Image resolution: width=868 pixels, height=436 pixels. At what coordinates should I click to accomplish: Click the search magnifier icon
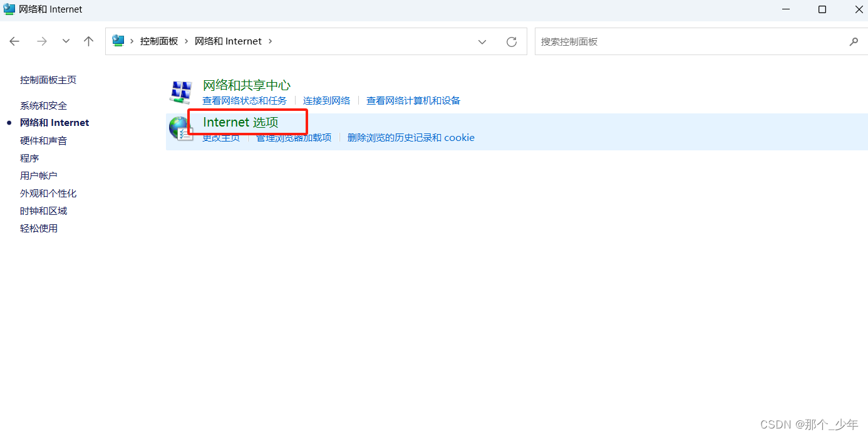854,42
